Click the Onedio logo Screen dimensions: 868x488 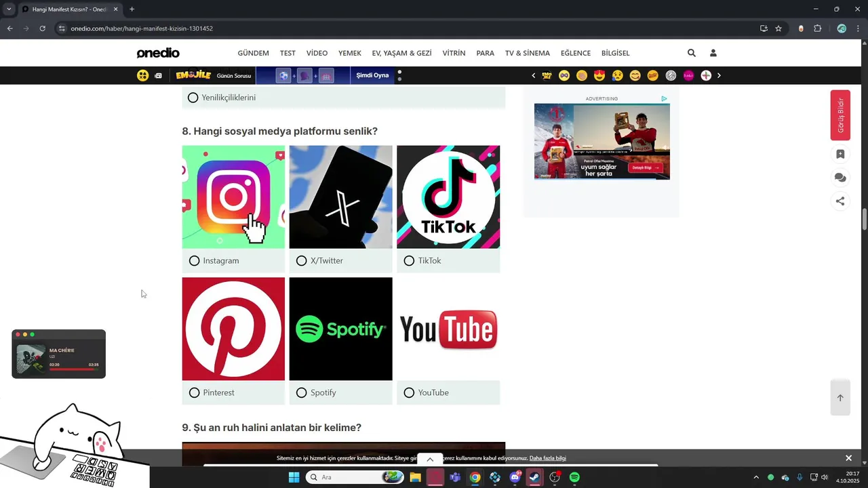click(x=158, y=53)
